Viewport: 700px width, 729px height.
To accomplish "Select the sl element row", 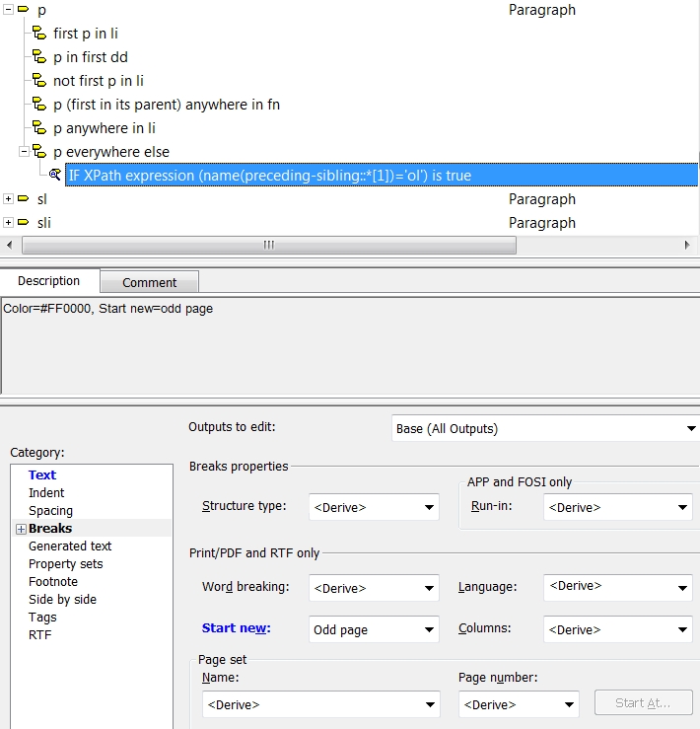I will coord(41,199).
